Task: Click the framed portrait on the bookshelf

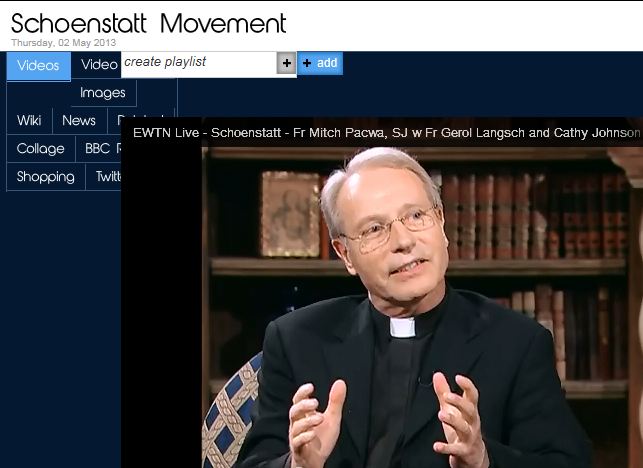Action: (x=291, y=214)
